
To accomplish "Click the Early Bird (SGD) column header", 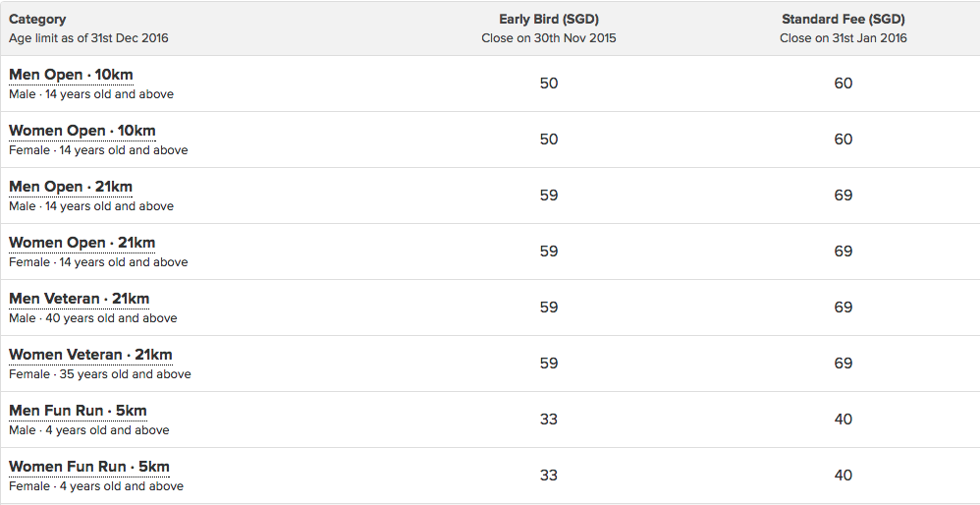I will pos(548,20).
